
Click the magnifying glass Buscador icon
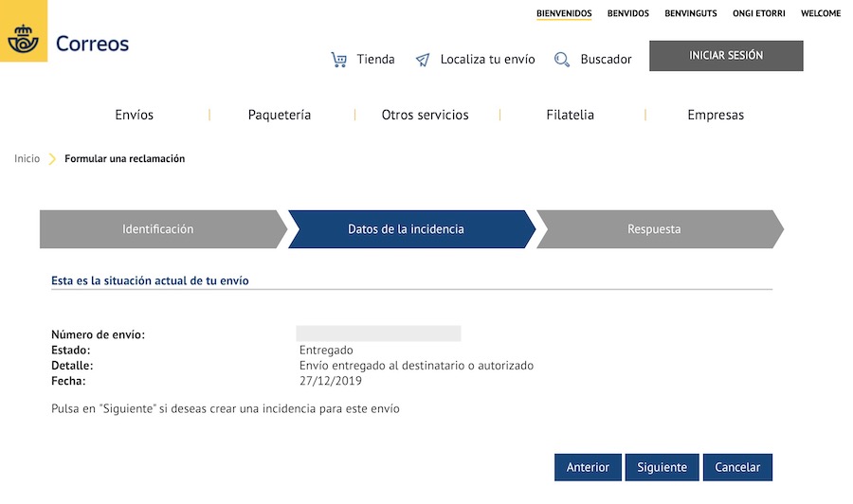(x=562, y=60)
